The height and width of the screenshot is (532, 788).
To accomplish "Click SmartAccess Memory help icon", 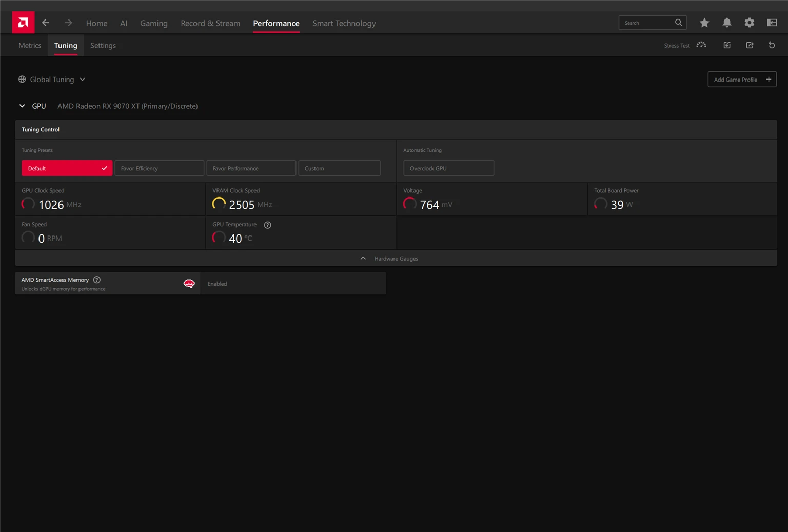I will click(x=97, y=280).
